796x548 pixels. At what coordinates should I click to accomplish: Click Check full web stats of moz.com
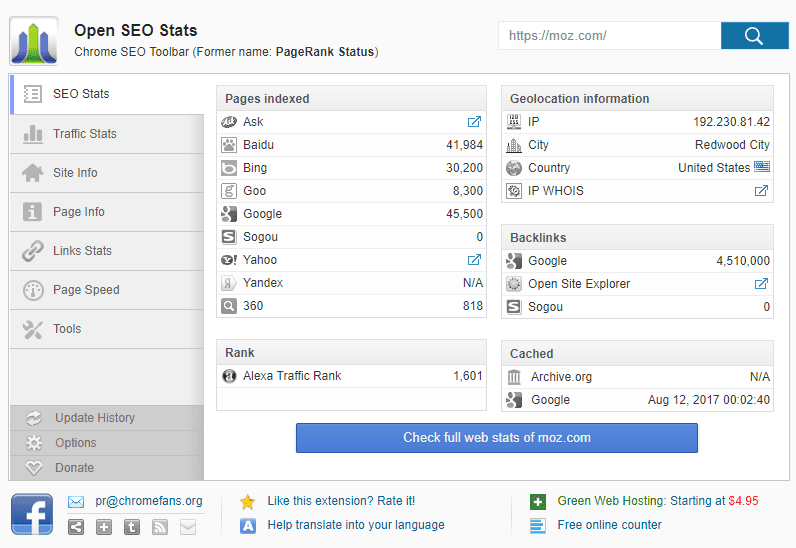[496, 438]
